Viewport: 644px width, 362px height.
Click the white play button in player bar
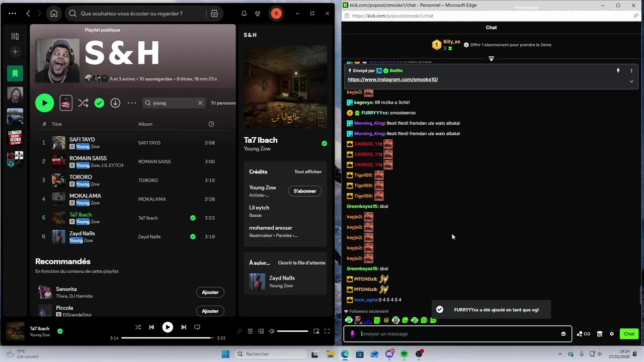click(x=168, y=327)
